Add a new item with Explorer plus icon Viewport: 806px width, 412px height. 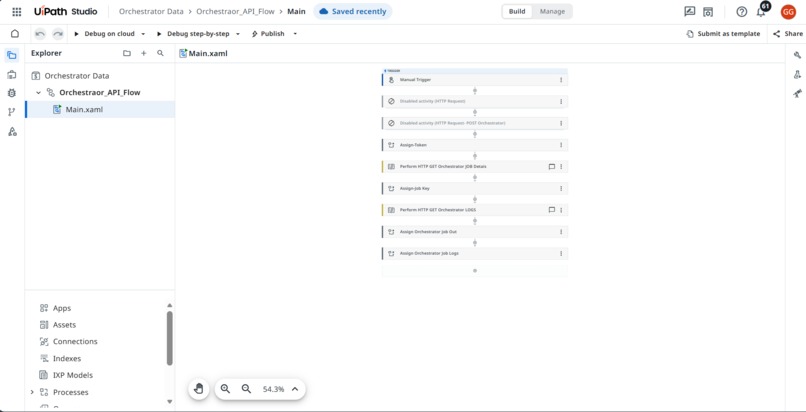[x=144, y=53]
